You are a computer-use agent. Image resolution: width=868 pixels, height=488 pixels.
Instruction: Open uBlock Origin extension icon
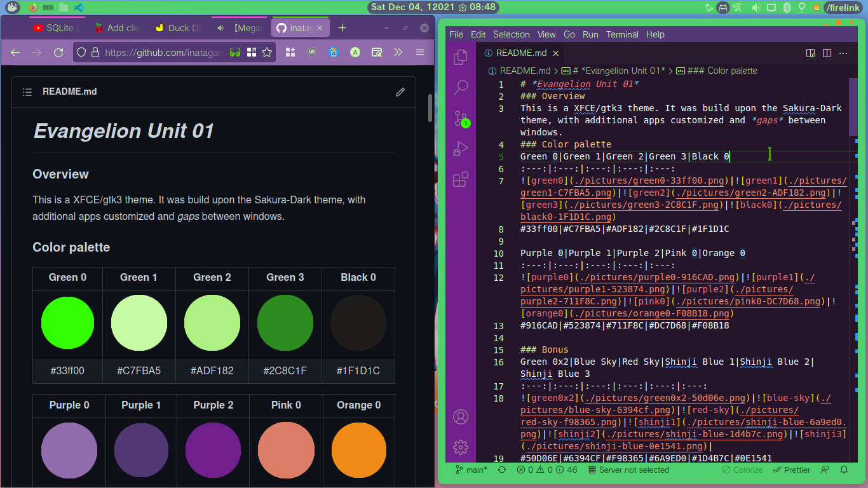[x=312, y=53]
